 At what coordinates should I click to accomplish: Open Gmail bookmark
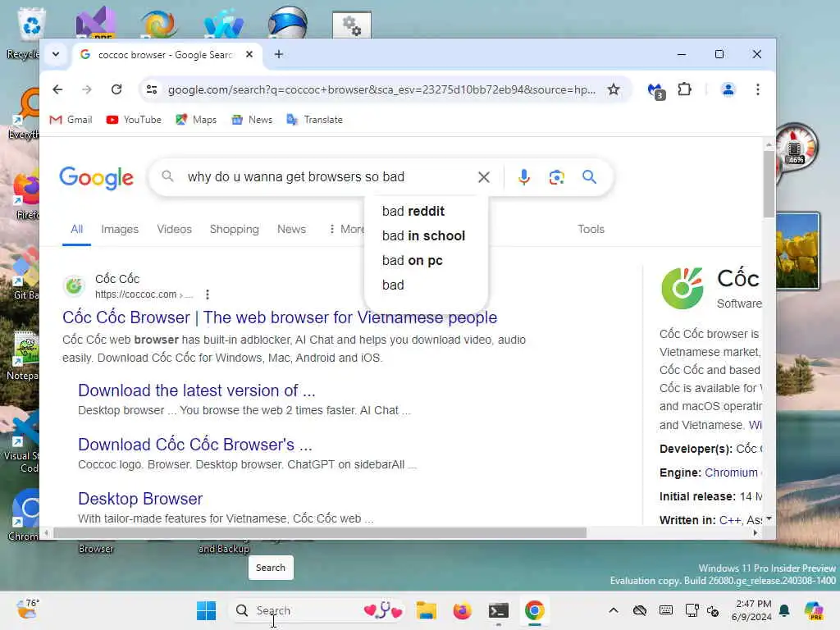coord(71,120)
